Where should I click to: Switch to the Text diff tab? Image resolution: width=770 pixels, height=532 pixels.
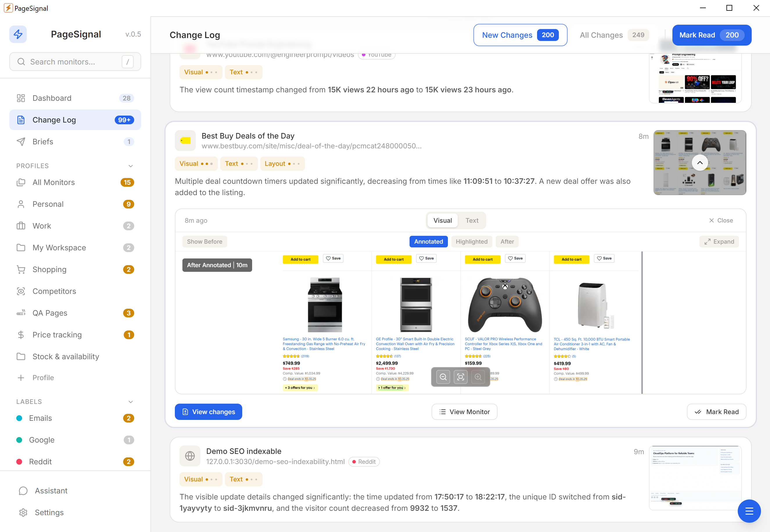(472, 220)
